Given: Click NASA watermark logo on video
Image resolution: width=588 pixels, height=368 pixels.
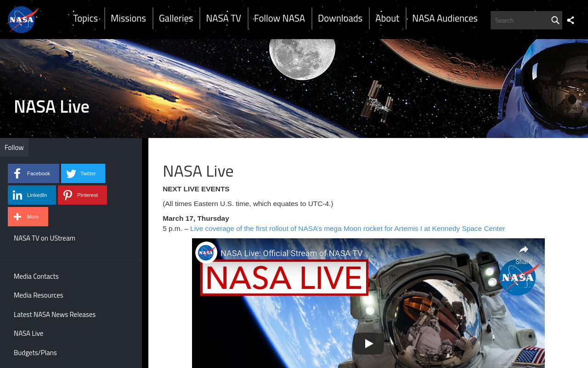Looking at the screenshot, I should point(519,278).
